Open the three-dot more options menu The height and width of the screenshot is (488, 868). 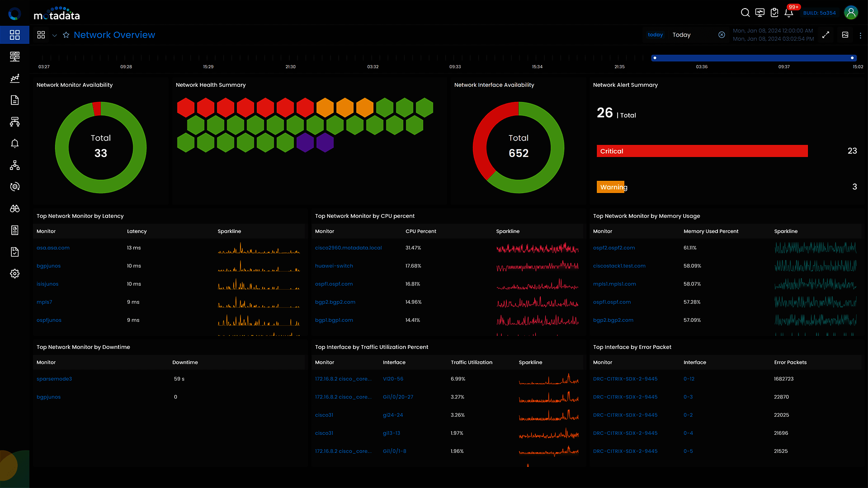pos(860,35)
